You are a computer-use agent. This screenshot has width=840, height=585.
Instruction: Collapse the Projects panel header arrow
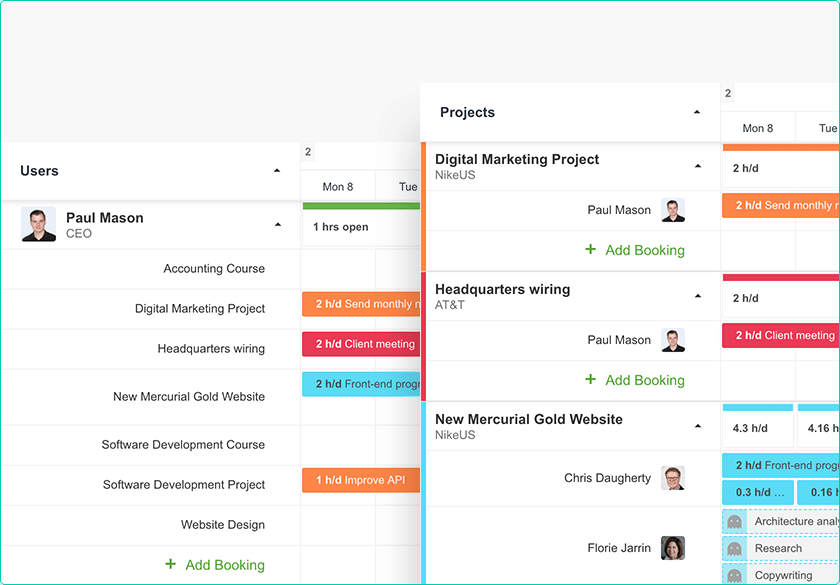pyautogui.click(x=697, y=113)
